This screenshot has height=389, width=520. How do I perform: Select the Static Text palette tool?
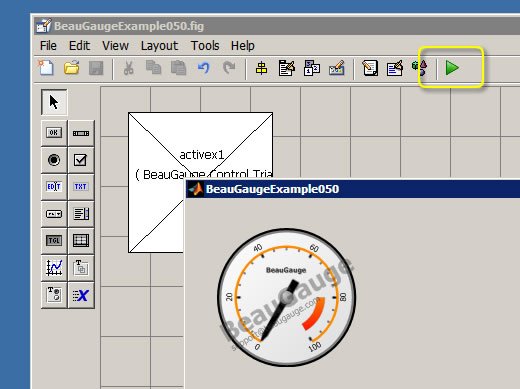point(81,187)
